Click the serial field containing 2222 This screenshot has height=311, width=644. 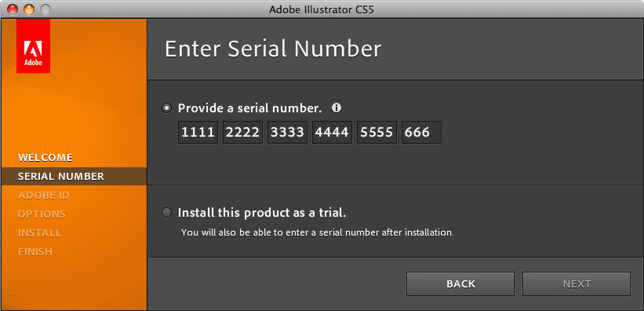(242, 133)
